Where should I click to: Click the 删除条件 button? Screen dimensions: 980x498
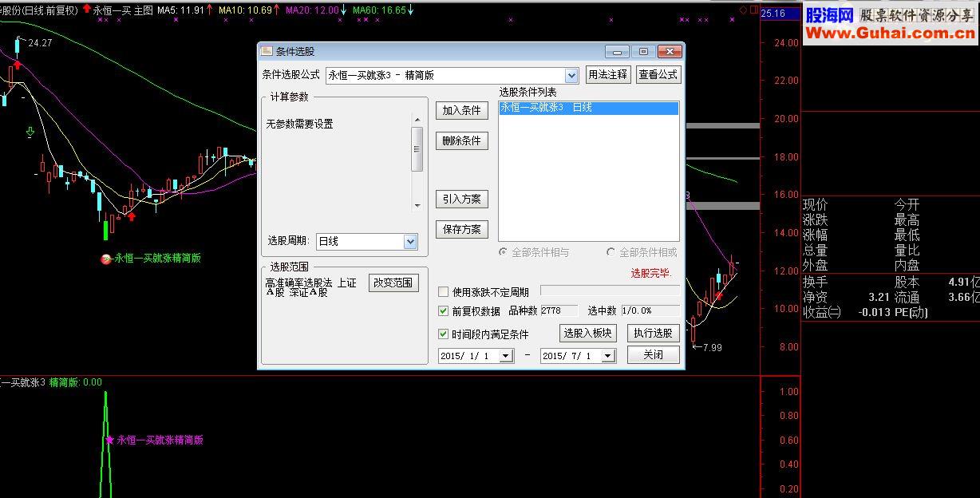461,140
